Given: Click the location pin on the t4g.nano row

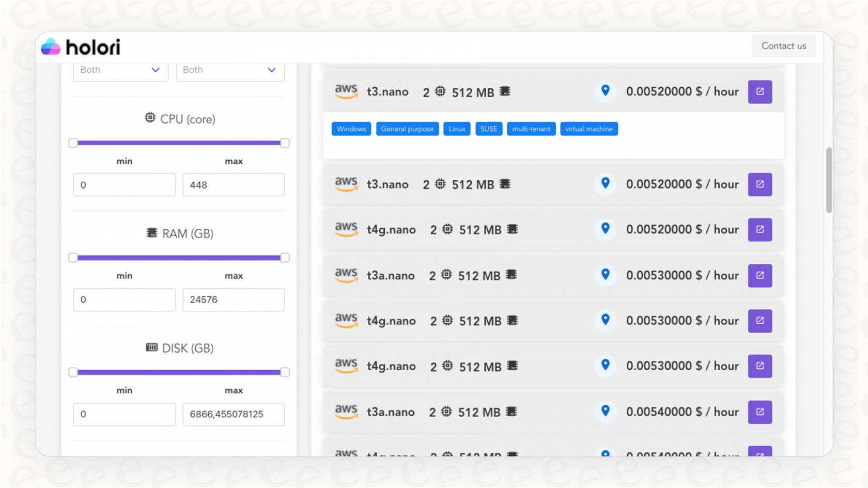Looking at the screenshot, I should coord(605,229).
